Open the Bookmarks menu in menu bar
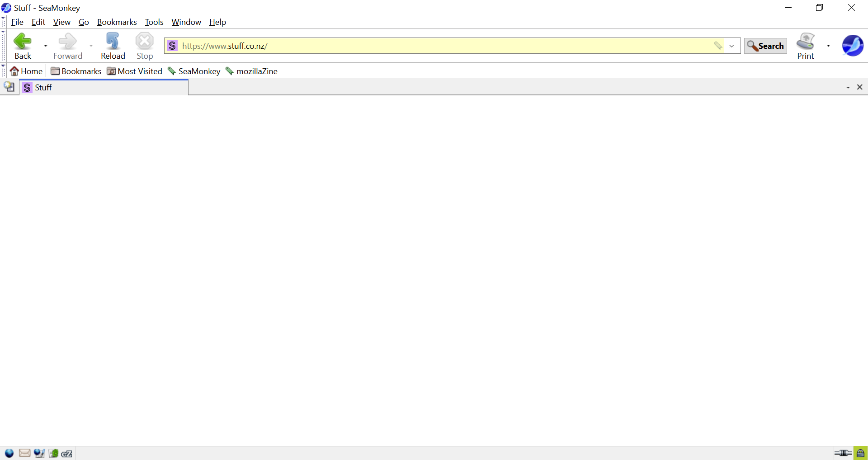This screenshot has height=460, width=868. click(x=117, y=22)
